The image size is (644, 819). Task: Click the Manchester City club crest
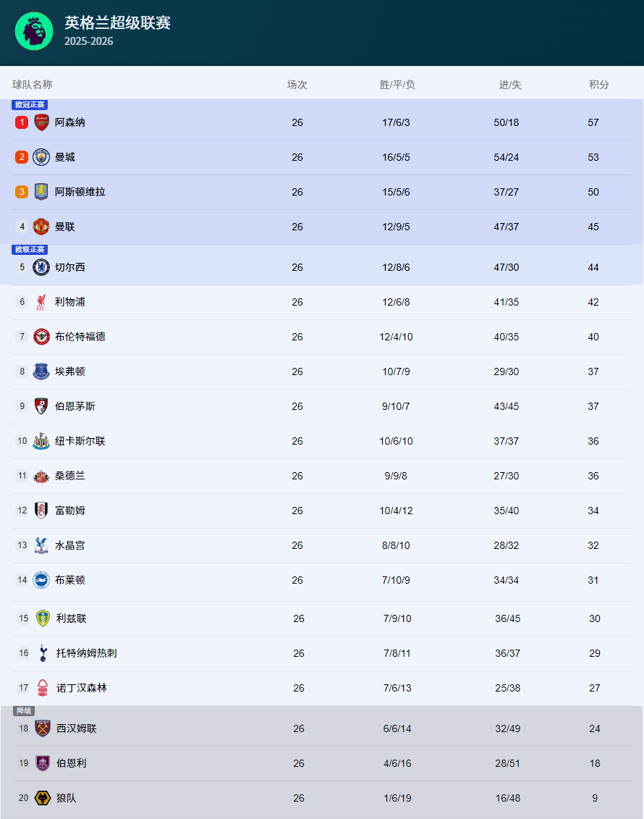click(41, 157)
